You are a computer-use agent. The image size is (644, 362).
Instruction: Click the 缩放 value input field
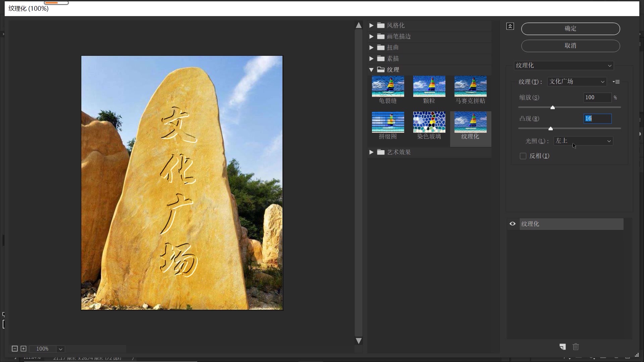597,98
